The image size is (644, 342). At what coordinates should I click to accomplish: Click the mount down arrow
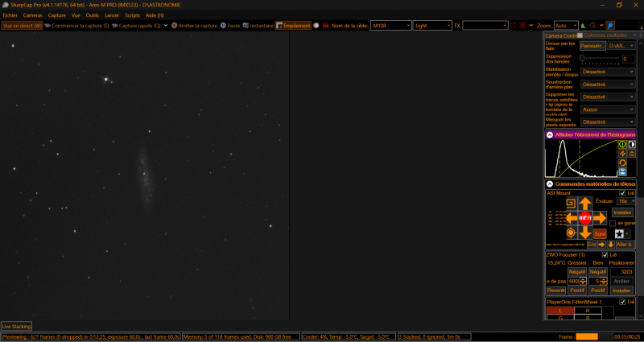585,233
